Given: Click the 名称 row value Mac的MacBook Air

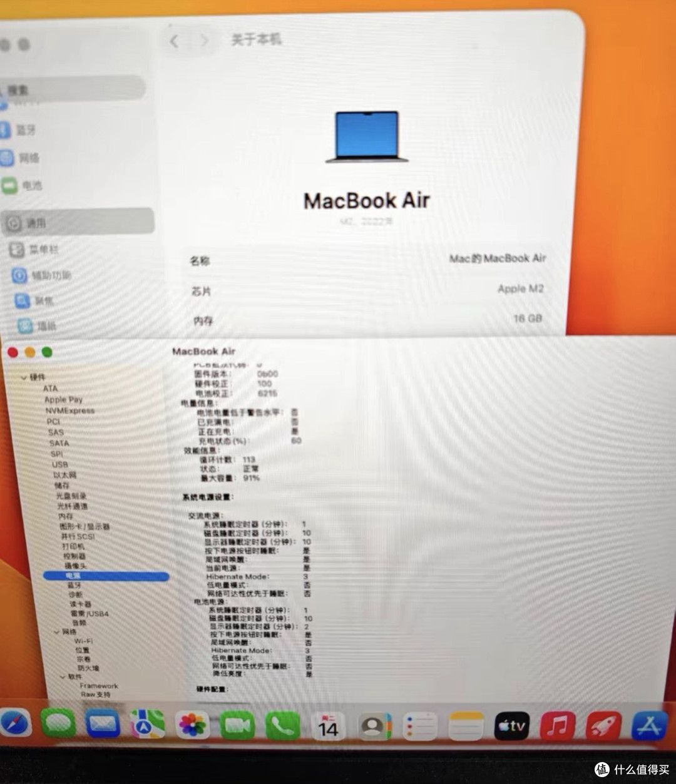Looking at the screenshot, I should (498, 258).
